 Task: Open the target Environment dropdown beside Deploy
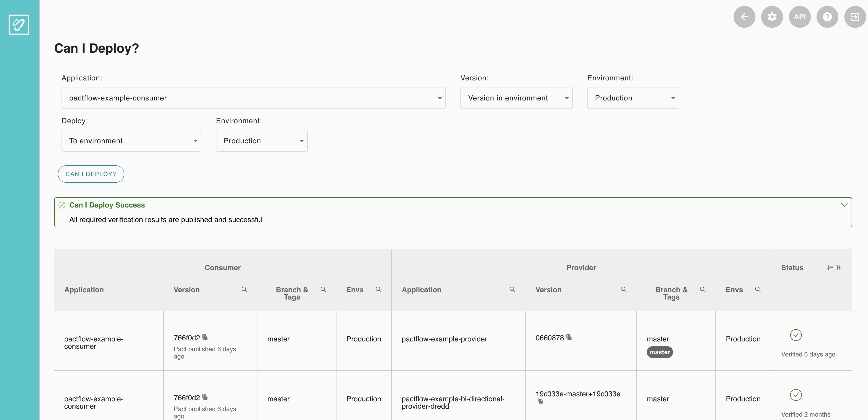(262, 141)
